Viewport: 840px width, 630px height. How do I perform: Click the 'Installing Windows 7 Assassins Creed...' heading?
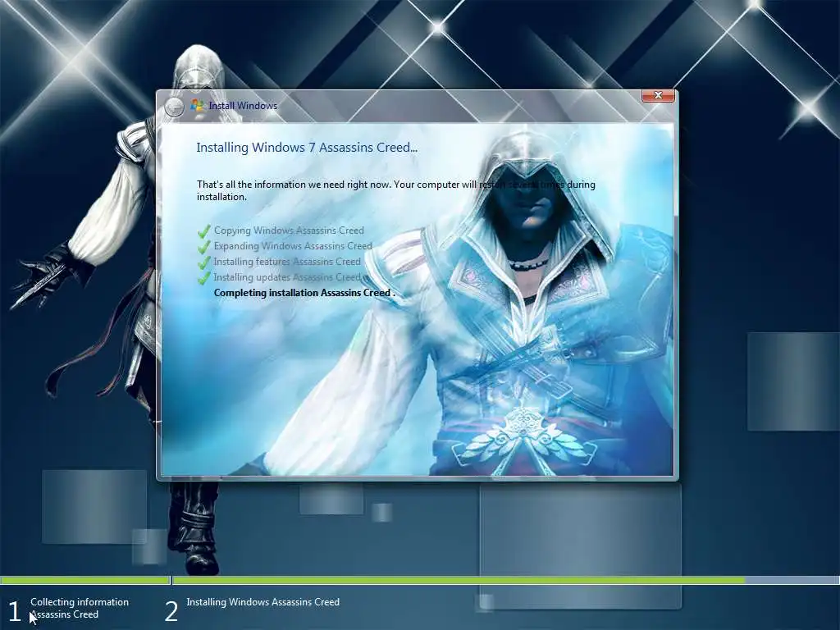pos(307,148)
